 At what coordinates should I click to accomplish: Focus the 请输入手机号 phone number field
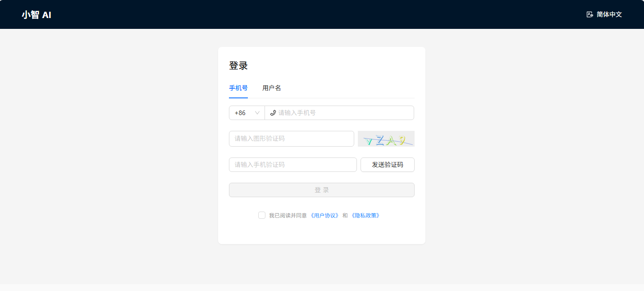click(343, 113)
